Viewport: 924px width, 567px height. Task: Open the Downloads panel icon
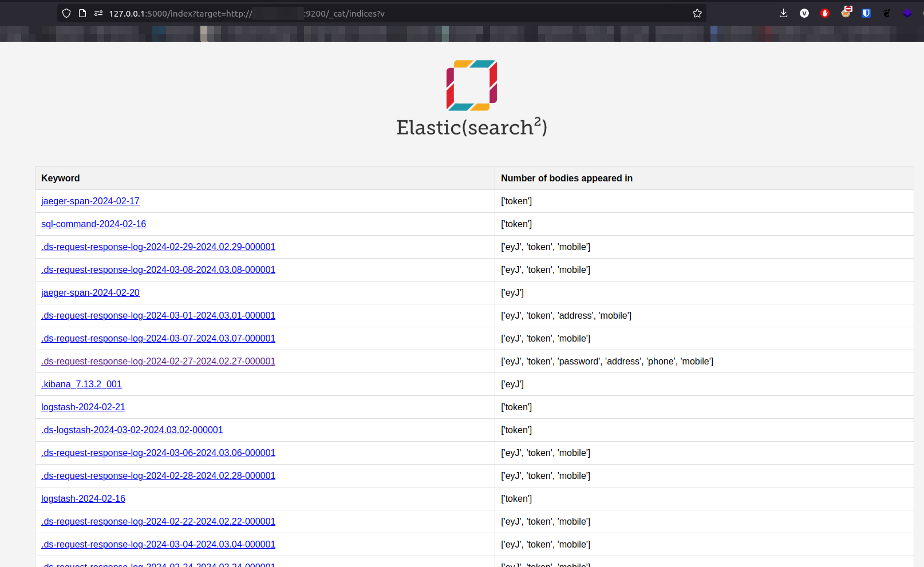pos(784,13)
